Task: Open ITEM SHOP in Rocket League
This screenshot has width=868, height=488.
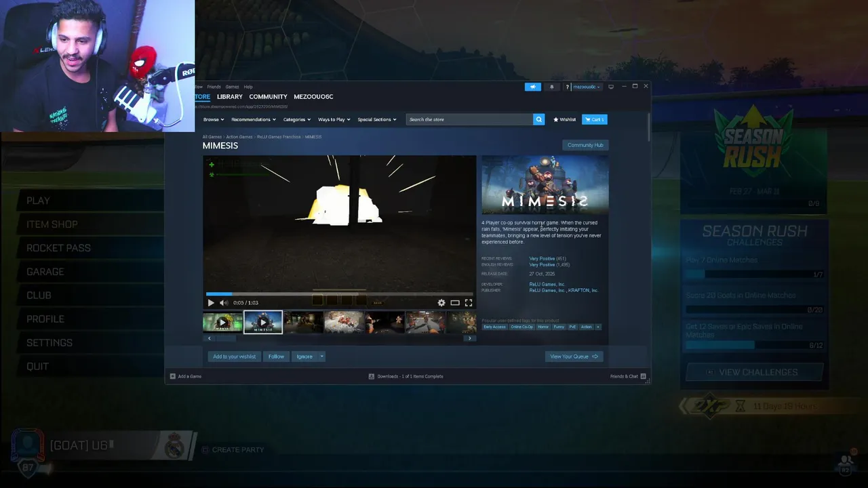Action: 52,224
